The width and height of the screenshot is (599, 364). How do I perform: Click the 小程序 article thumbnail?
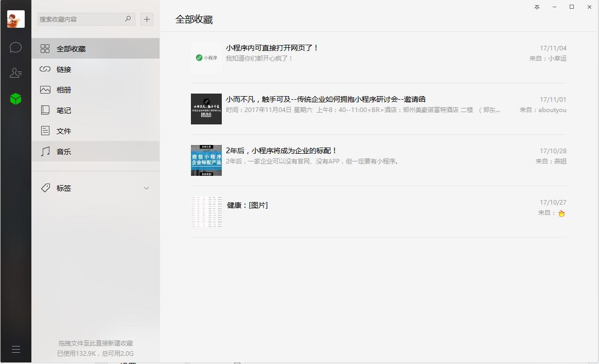(x=206, y=57)
